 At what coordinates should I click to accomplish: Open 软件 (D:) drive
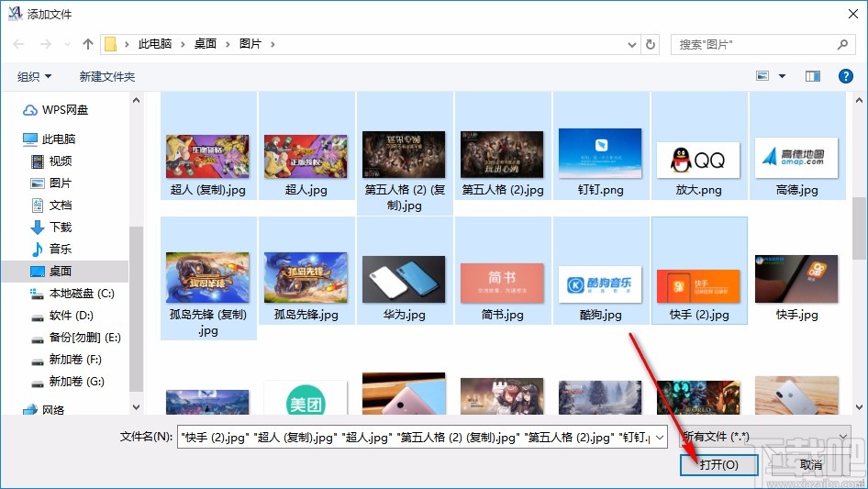[62, 316]
